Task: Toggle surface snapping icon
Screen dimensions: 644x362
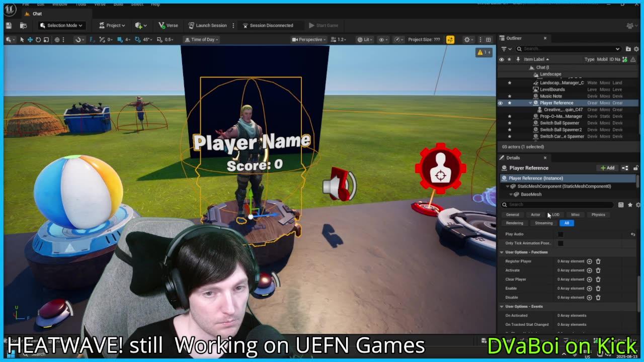Action: (x=78, y=40)
